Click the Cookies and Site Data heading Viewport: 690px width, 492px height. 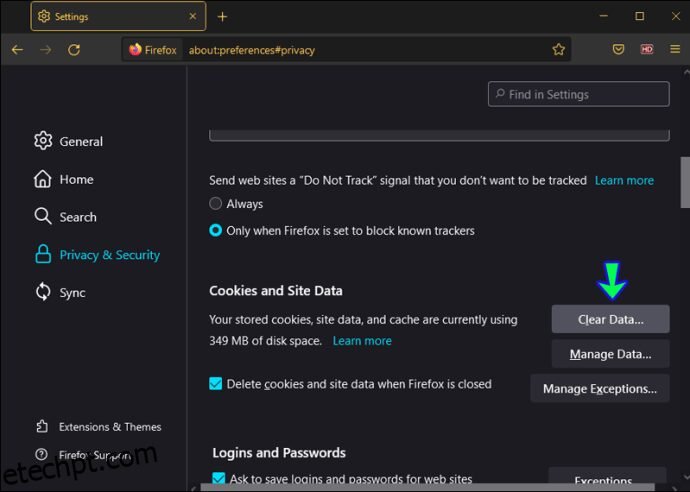pyautogui.click(x=276, y=291)
